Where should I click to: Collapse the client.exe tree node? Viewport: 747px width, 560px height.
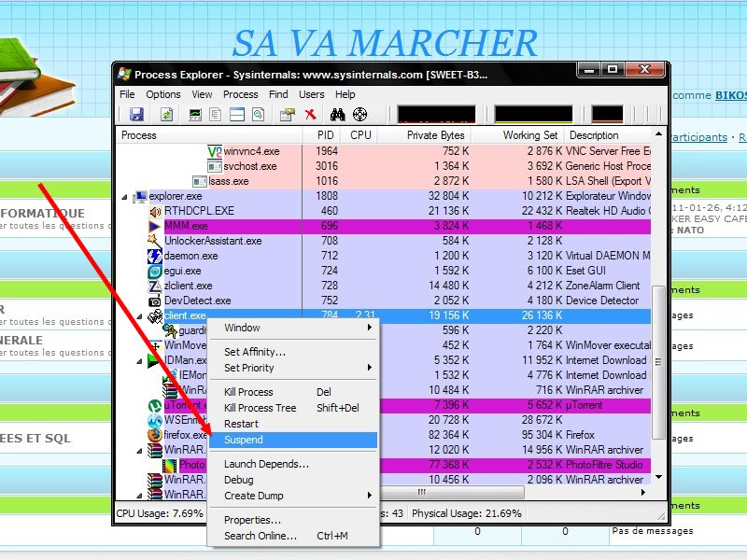[x=139, y=316]
